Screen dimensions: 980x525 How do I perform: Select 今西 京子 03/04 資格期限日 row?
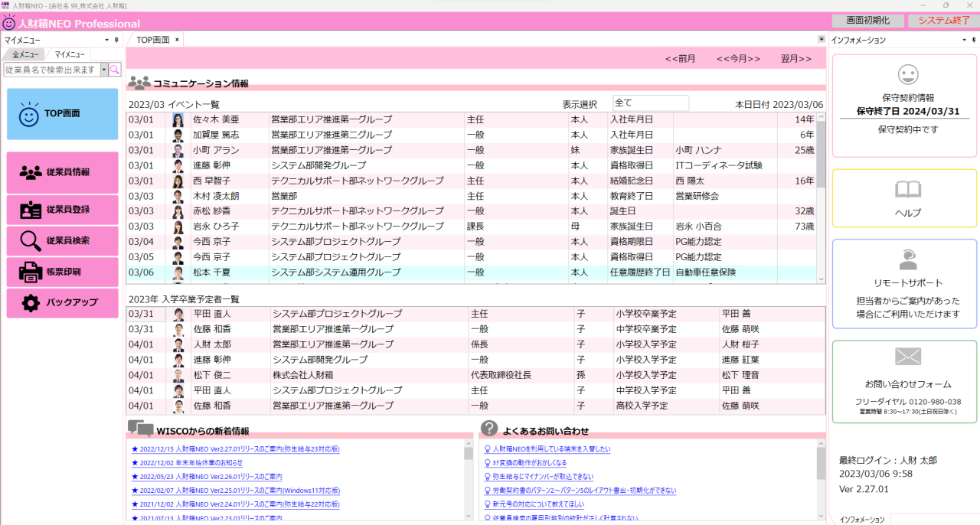pyautogui.click(x=472, y=242)
